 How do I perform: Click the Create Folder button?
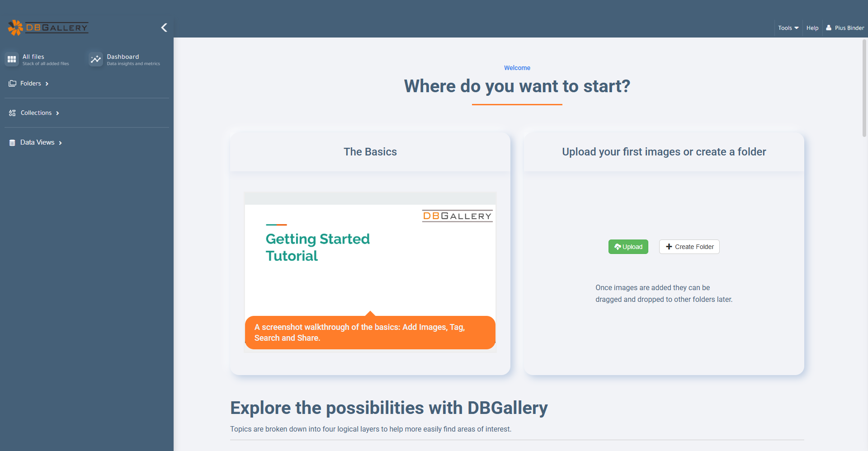(x=689, y=247)
